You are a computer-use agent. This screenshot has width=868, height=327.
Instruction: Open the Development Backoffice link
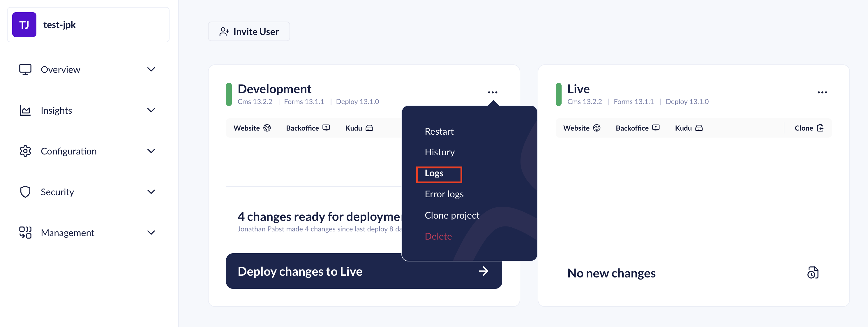point(307,128)
